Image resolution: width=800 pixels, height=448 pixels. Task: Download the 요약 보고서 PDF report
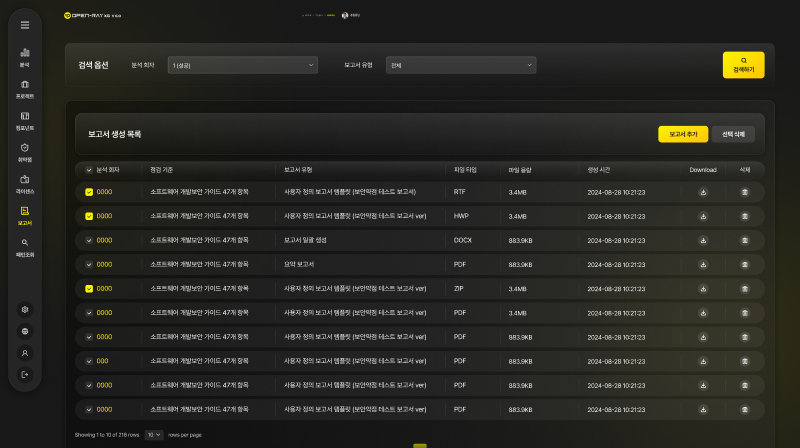click(x=703, y=264)
